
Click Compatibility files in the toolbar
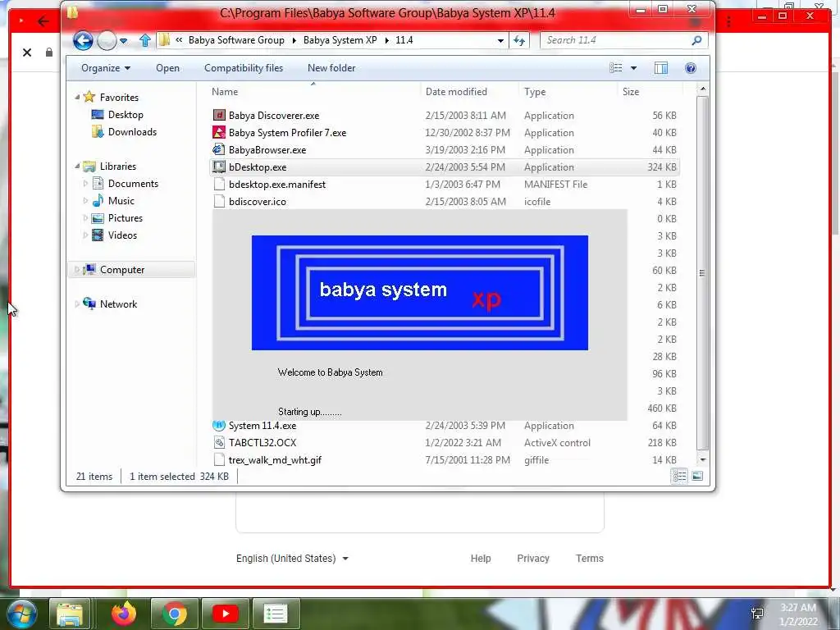tap(244, 68)
